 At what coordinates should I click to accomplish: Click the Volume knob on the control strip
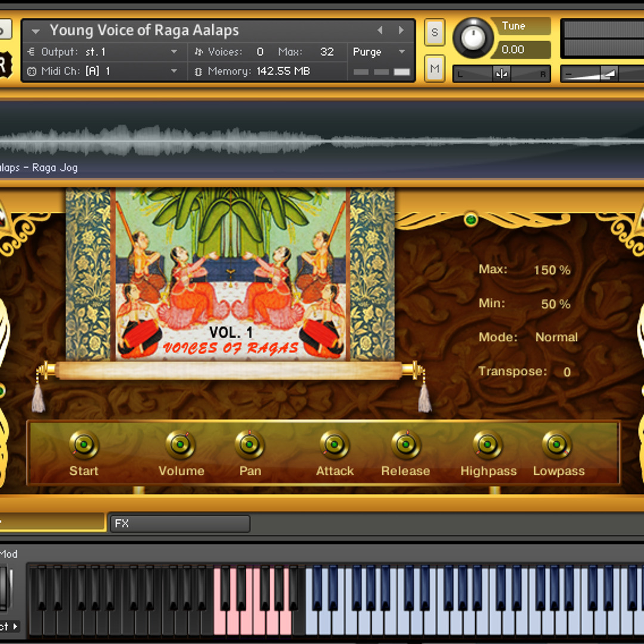[181, 445]
